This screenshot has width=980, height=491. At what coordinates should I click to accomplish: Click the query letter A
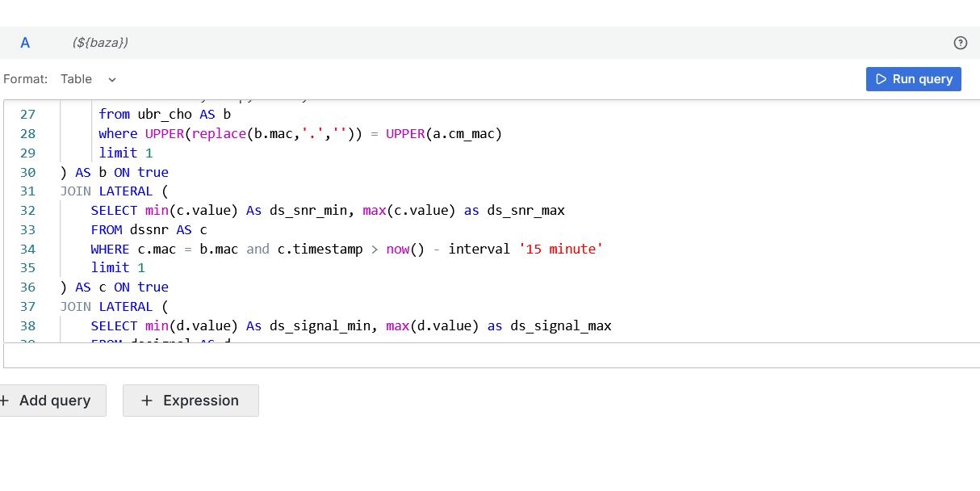point(25,43)
